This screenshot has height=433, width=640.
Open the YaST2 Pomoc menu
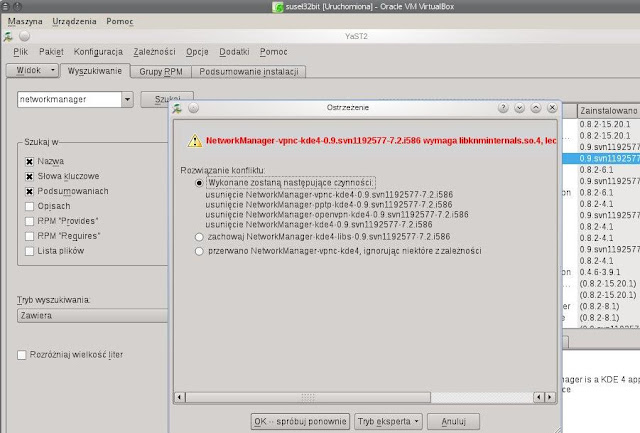pyautogui.click(x=273, y=52)
